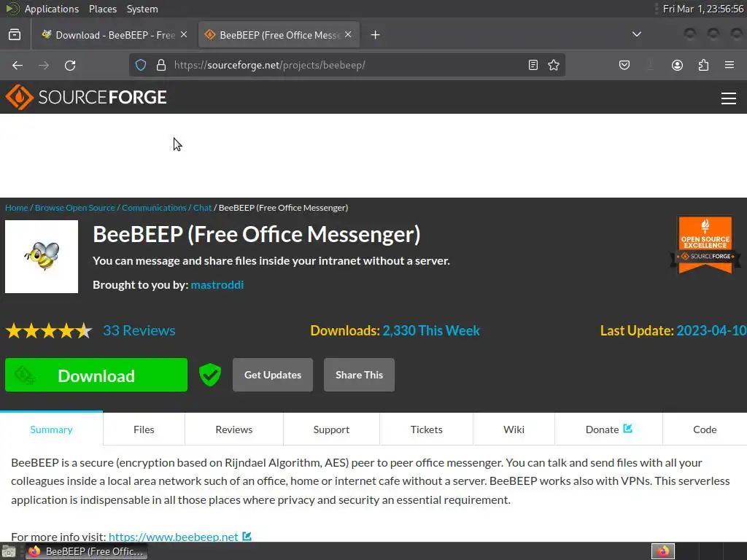Click the show desktop icon in bottom panel

(9, 551)
